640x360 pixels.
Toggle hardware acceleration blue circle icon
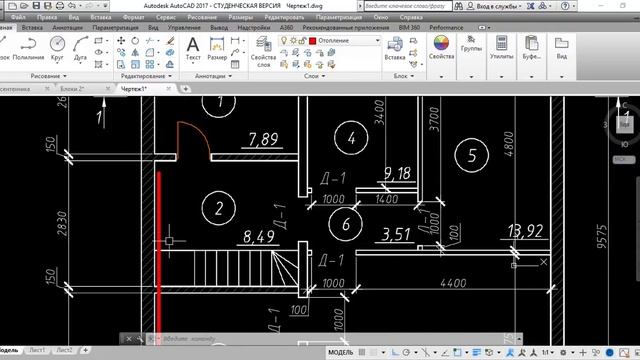610,352
